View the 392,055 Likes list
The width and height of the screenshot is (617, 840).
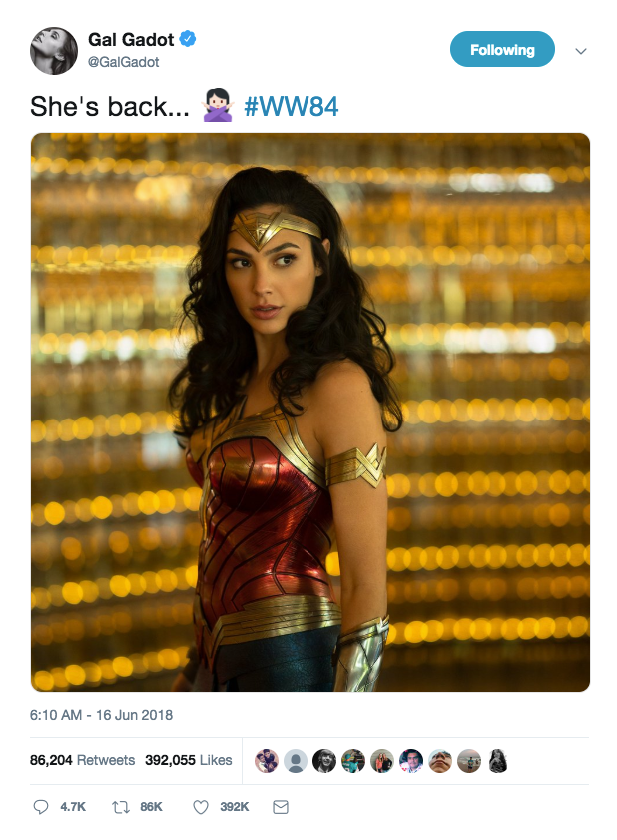(188, 760)
